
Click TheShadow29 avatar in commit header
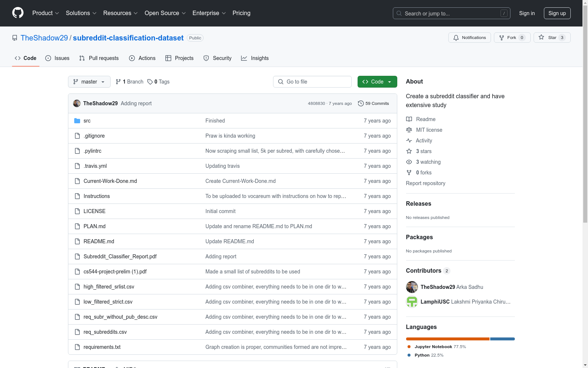[x=77, y=103]
